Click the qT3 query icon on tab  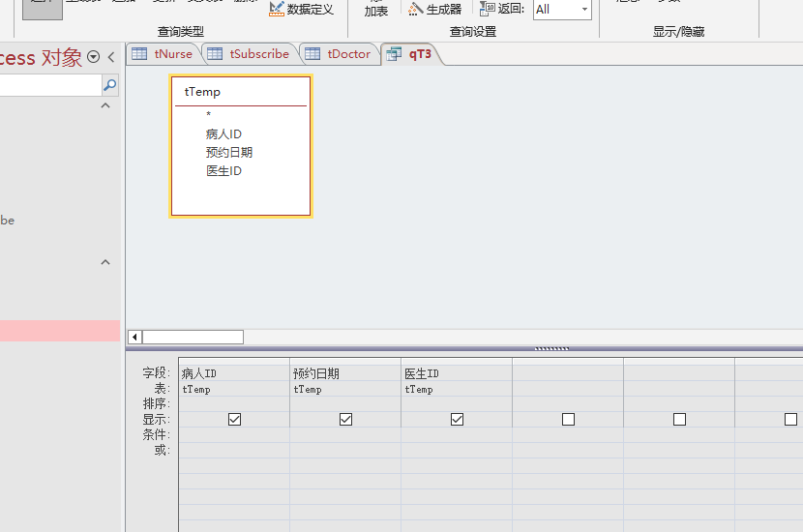[394, 54]
